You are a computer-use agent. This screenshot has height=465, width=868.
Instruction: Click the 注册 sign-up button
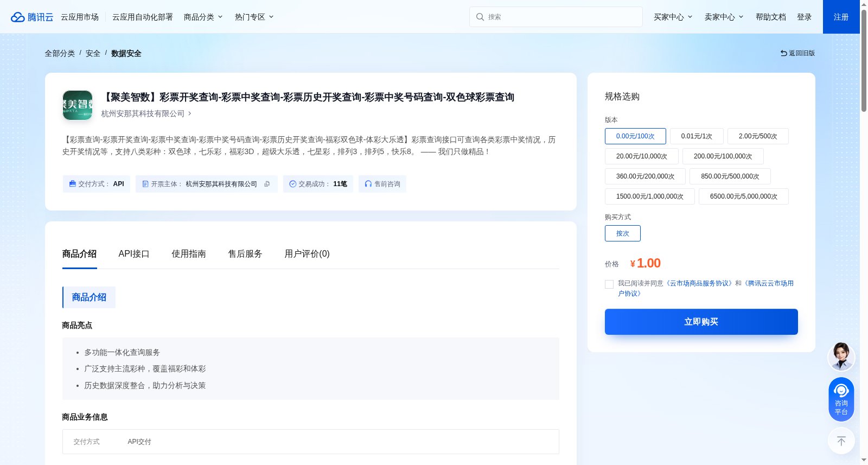[x=841, y=17]
